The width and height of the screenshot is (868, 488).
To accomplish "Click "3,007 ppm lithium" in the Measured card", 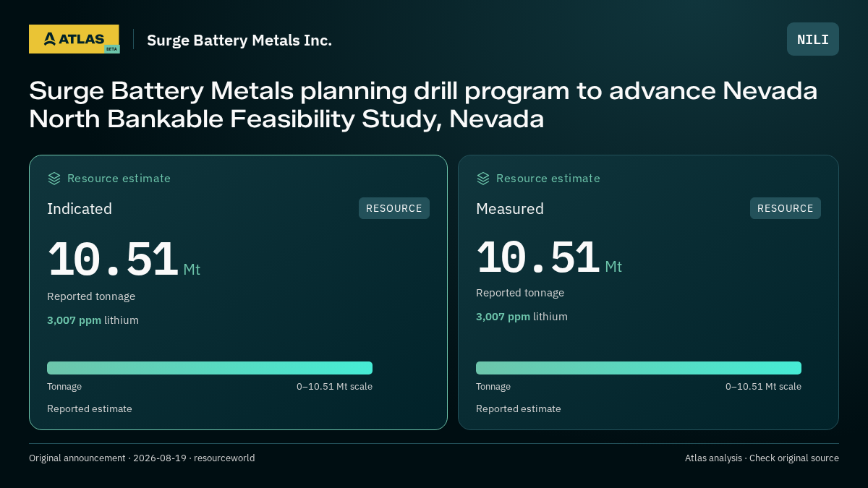I will click(522, 317).
